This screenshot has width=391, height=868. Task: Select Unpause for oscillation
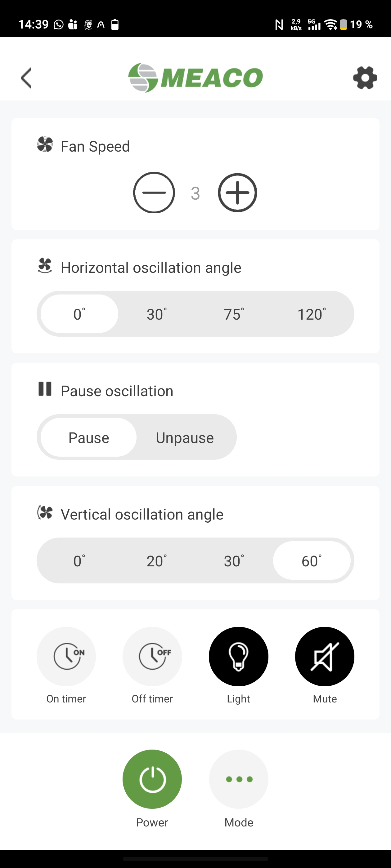tap(185, 437)
